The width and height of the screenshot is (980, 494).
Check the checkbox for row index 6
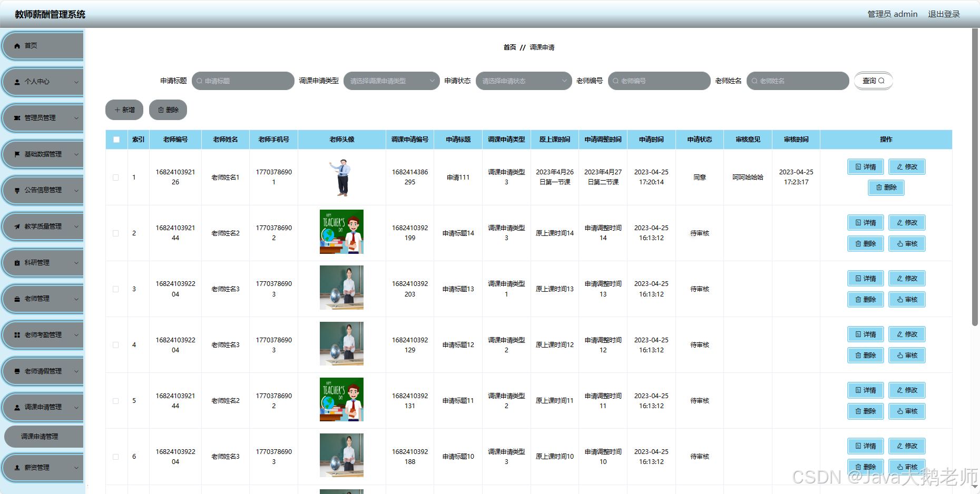(116, 457)
